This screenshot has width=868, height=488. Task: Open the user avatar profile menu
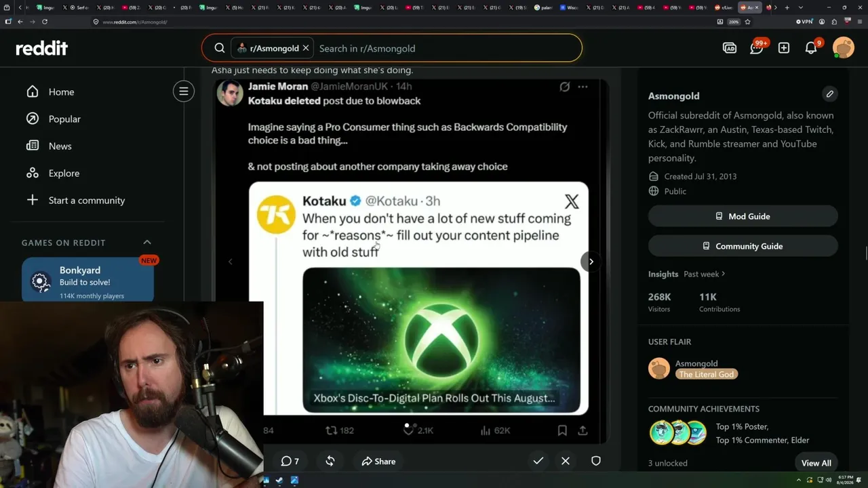coord(844,48)
